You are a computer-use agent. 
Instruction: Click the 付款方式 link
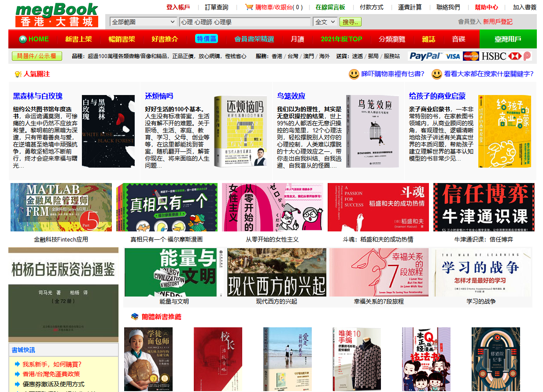pyautogui.click(x=372, y=7)
